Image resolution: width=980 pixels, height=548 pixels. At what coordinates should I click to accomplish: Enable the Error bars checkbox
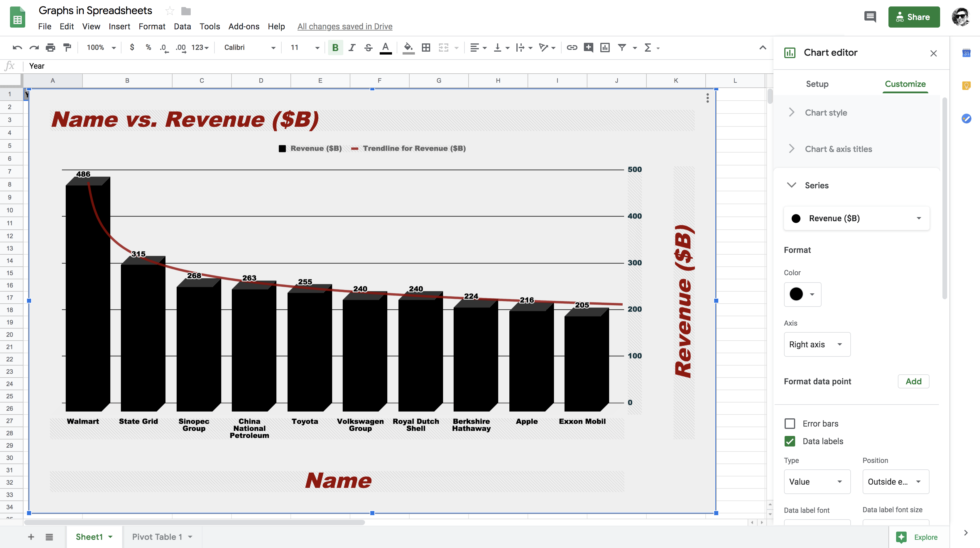point(790,423)
